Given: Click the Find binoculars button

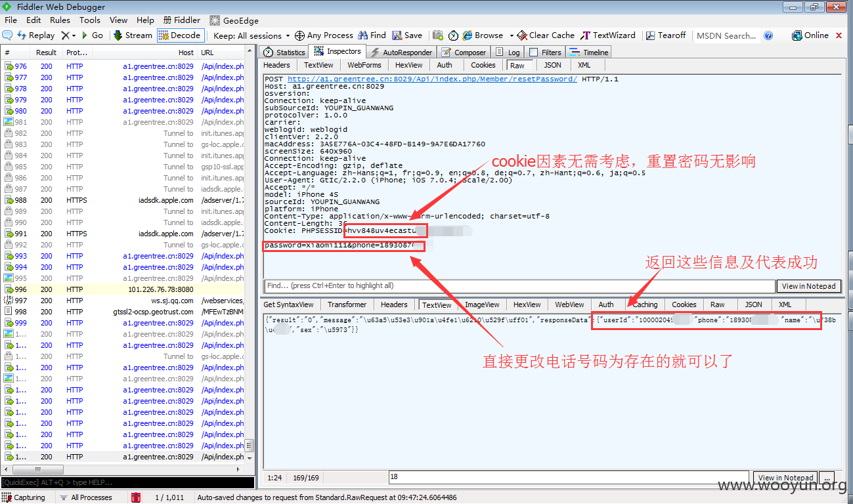Looking at the screenshot, I should tap(372, 35).
